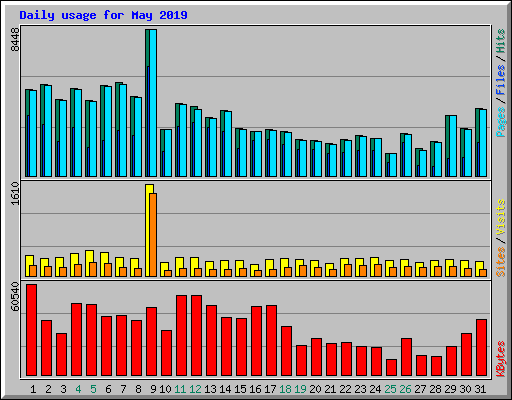The height and width of the screenshot is (400, 512).
Task: Click the cyan 'Pages' legend label
Action: (x=501, y=122)
